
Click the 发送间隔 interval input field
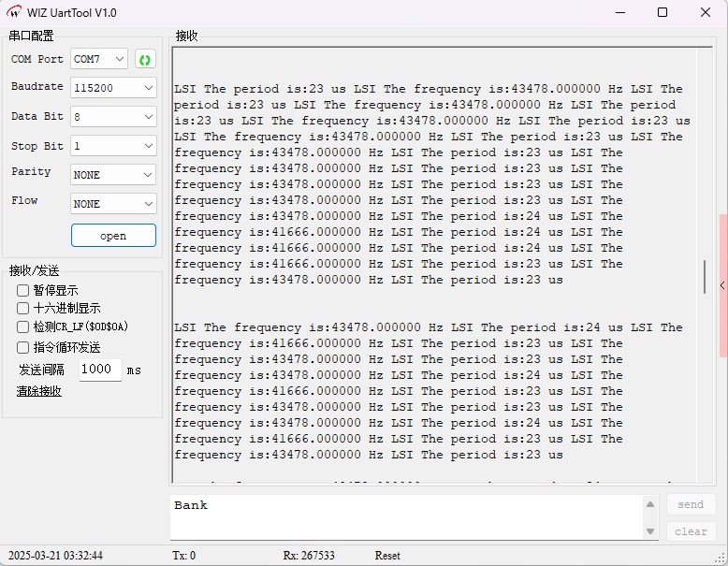pos(99,370)
